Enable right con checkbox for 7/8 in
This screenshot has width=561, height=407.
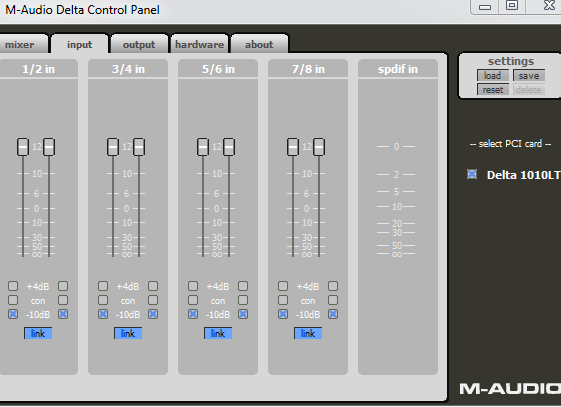click(x=333, y=300)
